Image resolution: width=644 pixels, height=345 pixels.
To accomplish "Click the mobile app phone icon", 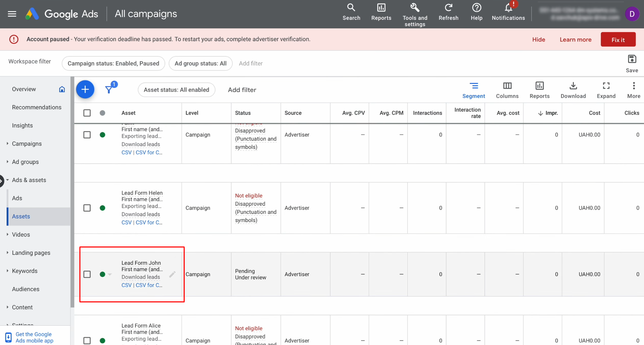I will click(x=9, y=337).
